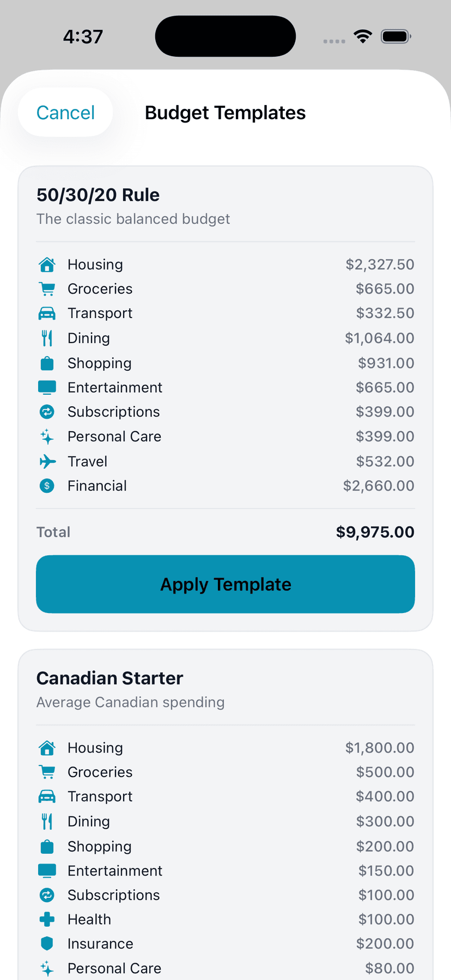The width and height of the screenshot is (451, 980).
Task: Tap the Dining fork and knife icon in 50/30/20 Rule
Action: pos(47,338)
